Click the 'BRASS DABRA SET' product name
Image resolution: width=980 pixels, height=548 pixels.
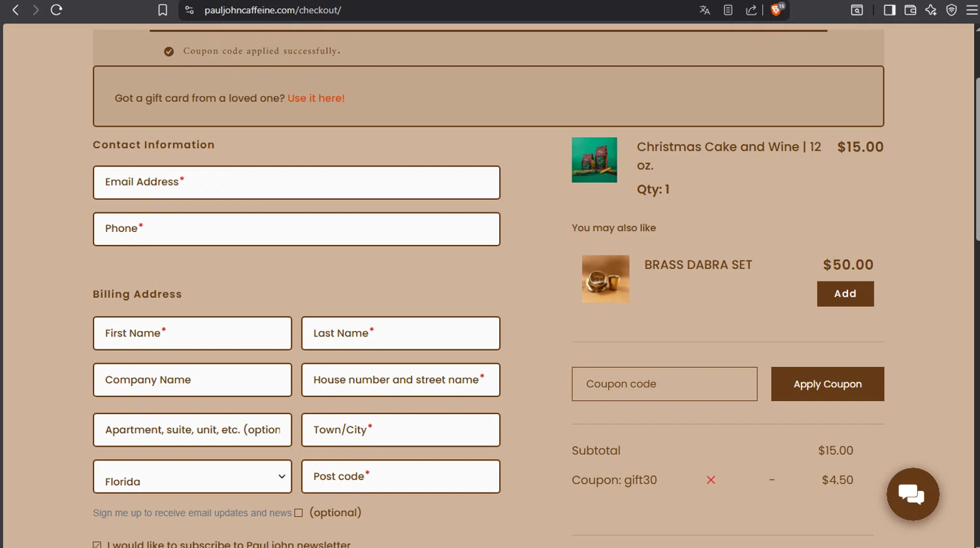point(698,265)
